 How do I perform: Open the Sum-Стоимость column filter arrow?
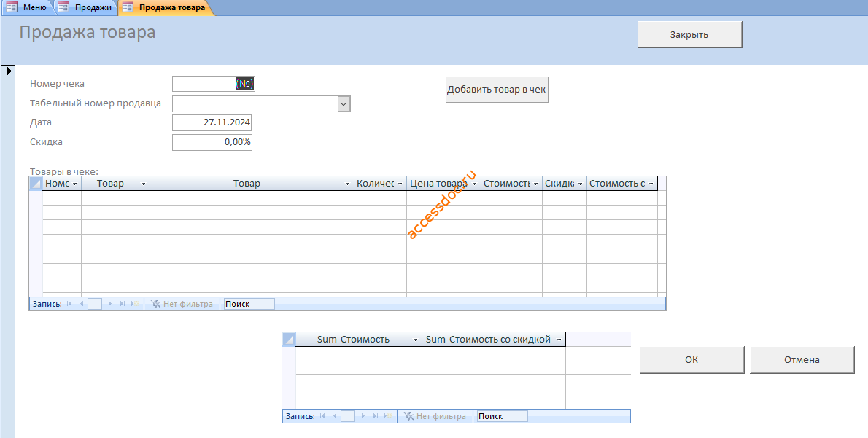point(415,340)
